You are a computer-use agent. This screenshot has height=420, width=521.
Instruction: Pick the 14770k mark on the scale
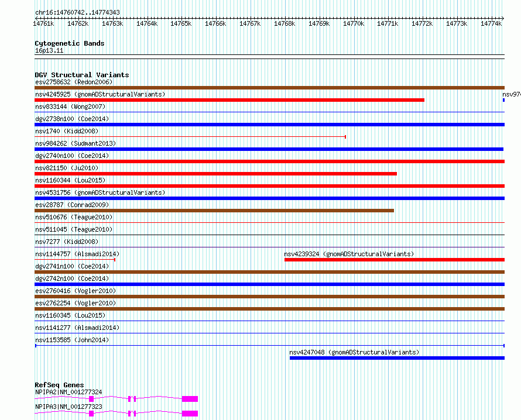click(354, 23)
